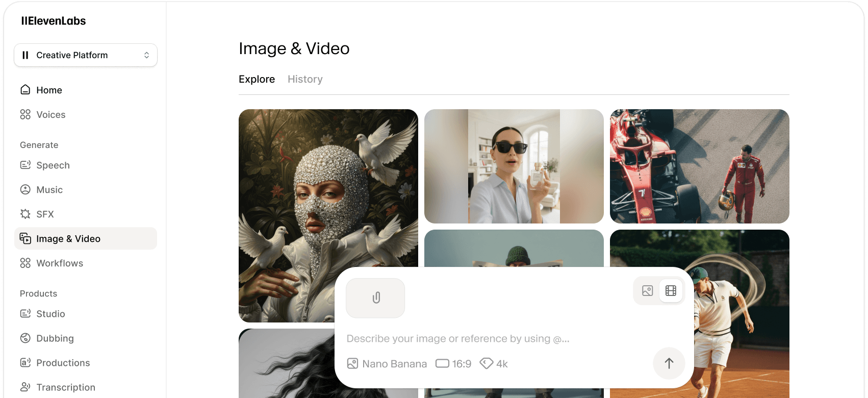Screen dimensions: 868x398
Task: Switch to the Explore tab
Action: tap(257, 79)
